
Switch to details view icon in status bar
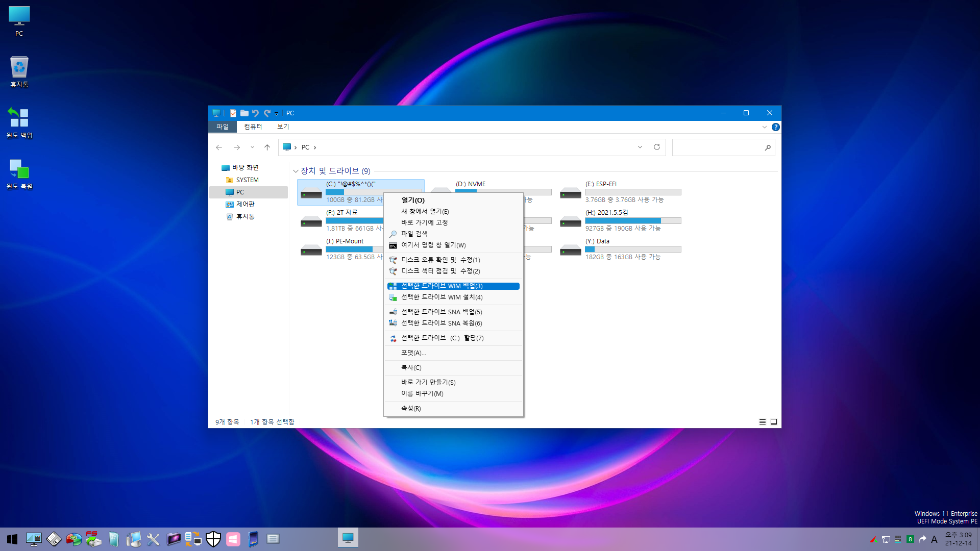tap(763, 422)
